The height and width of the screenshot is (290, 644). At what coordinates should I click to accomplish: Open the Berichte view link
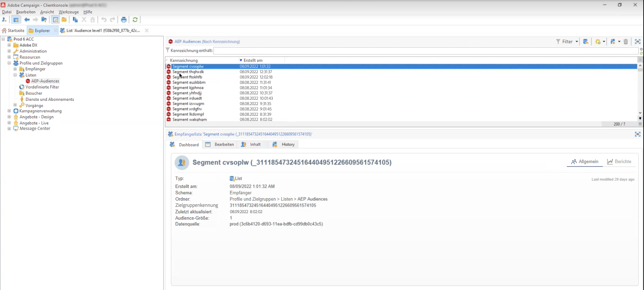[619, 161]
